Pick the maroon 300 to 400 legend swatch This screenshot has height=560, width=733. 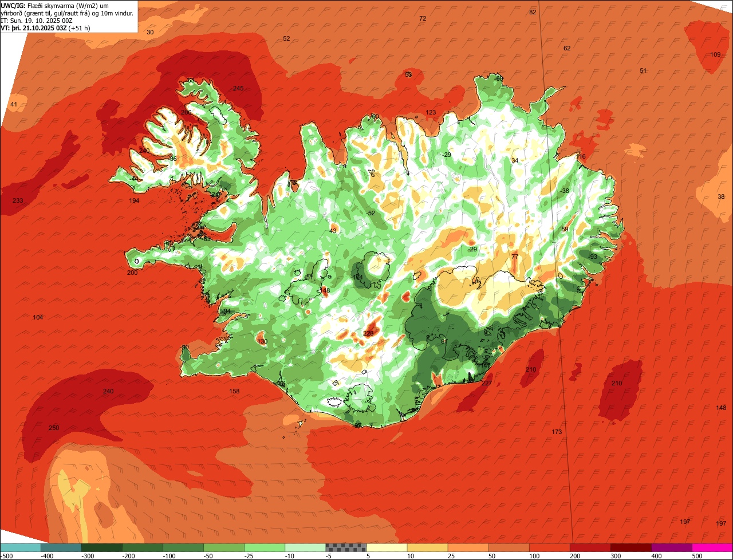click(x=630, y=547)
